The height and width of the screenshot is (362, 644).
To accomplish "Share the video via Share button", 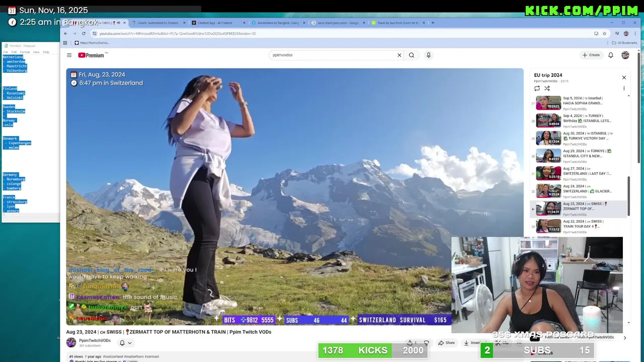I will (x=446, y=343).
